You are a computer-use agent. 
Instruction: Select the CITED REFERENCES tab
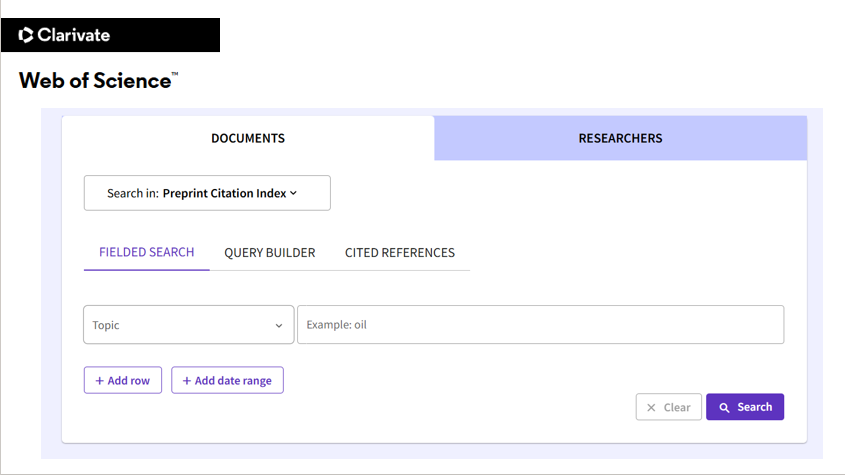(400, 252)
